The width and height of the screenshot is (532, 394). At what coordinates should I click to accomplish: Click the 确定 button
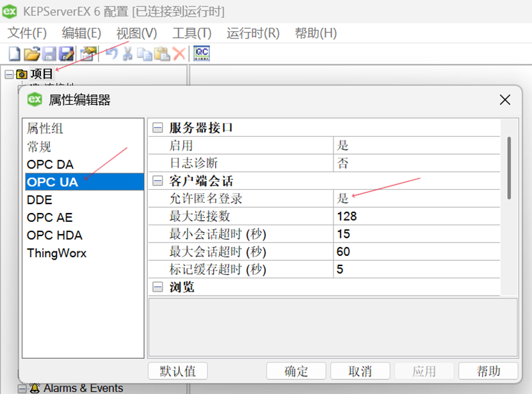(x=296, y=371)
